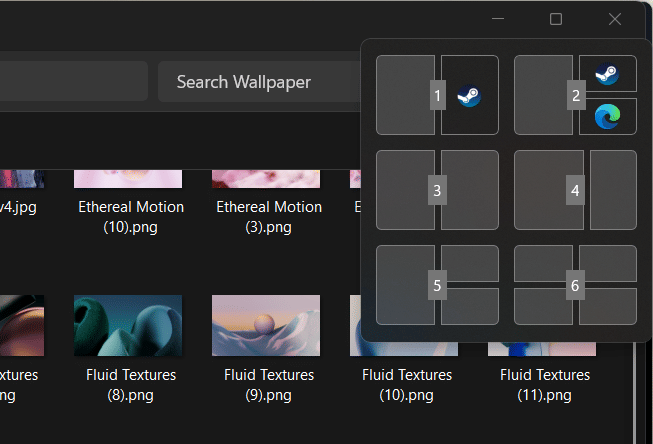This screenshot has height=444, width=653.
Task: Click the Fluid Textures (9).png label
Action: tap(269, 385)
